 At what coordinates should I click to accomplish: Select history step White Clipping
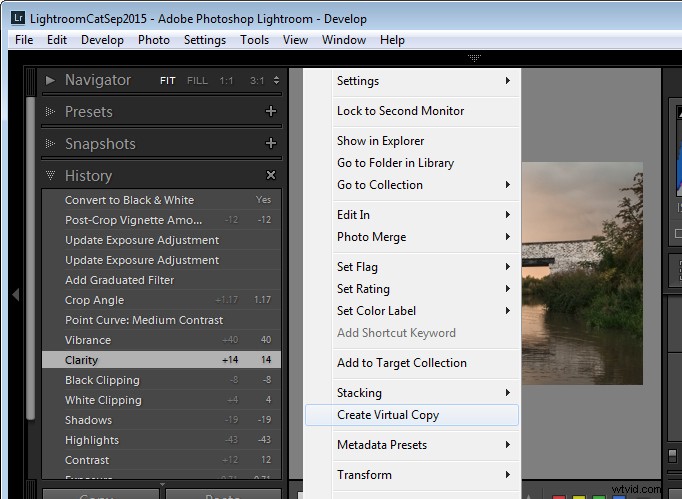[x=161, y=400]
